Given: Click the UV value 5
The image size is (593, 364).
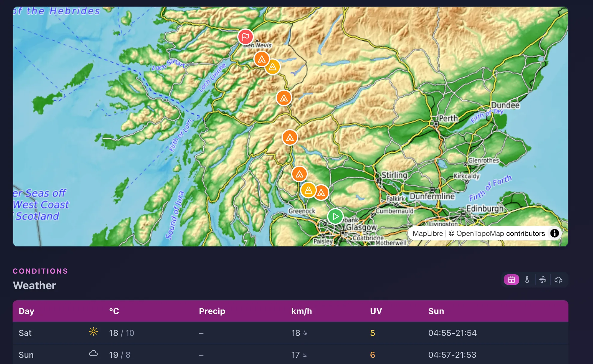Looking at the screenshot, I should point(373,333).
